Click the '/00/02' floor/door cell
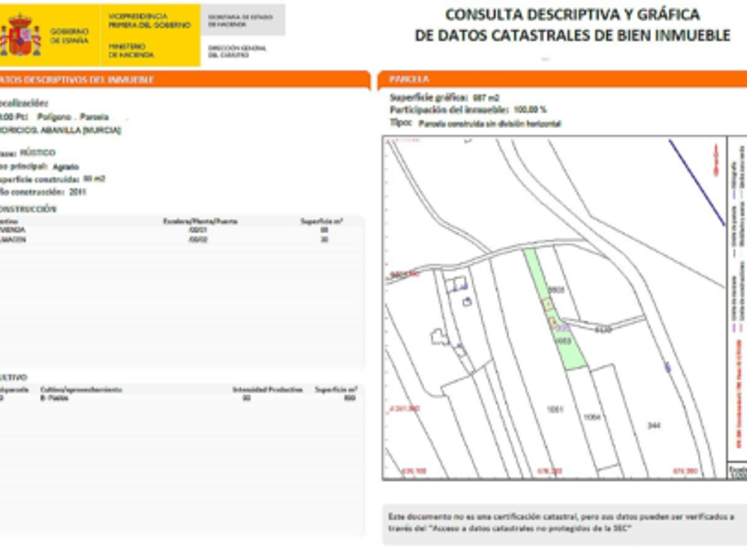This screenshot has height=560, width=747. click(197, 239)
